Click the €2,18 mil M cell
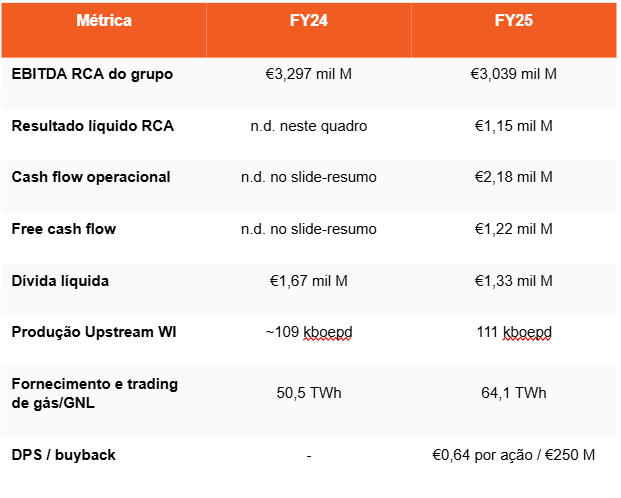This screenshot has width=621, height=498. tap(513, 177)
